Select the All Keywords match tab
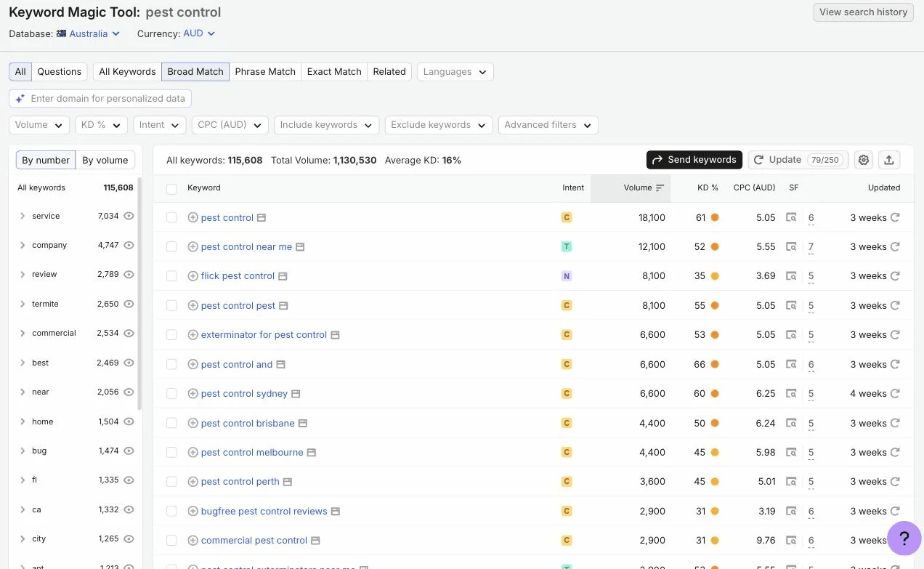 coord(127,72)
